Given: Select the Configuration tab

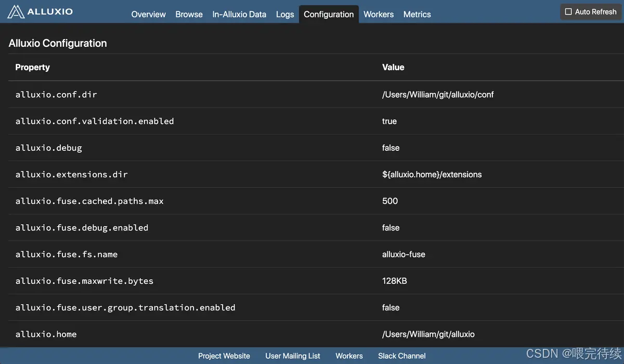Looking at the screenshot, I should (x=329, y=15).
